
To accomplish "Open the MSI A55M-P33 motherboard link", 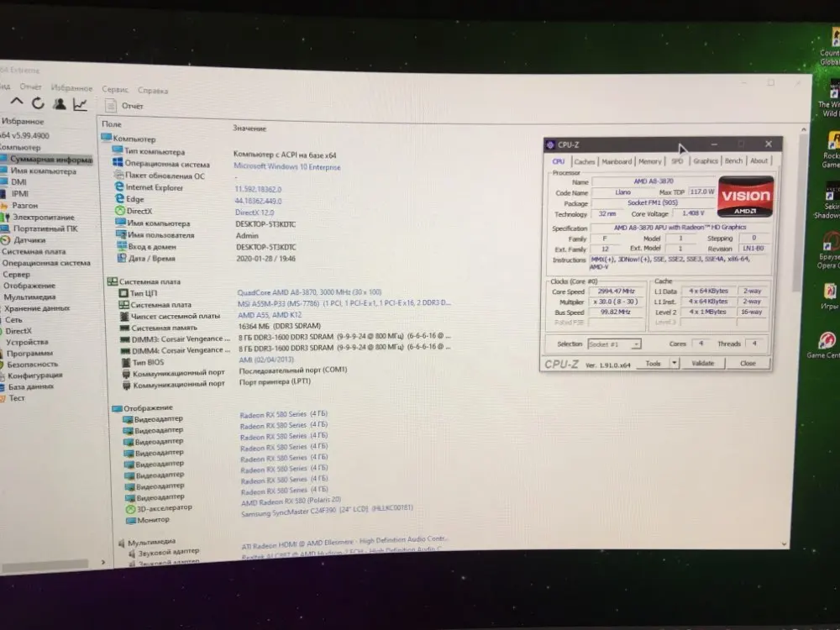I will (344, 303).
